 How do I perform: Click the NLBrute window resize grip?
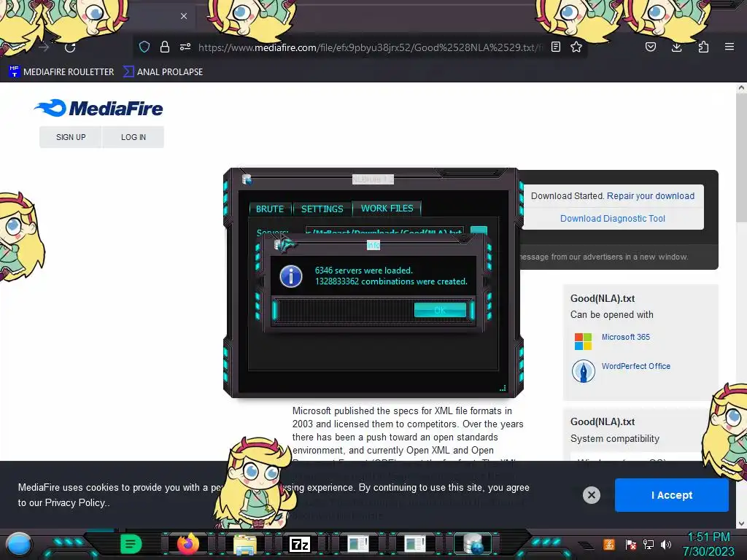pos(503,388)
